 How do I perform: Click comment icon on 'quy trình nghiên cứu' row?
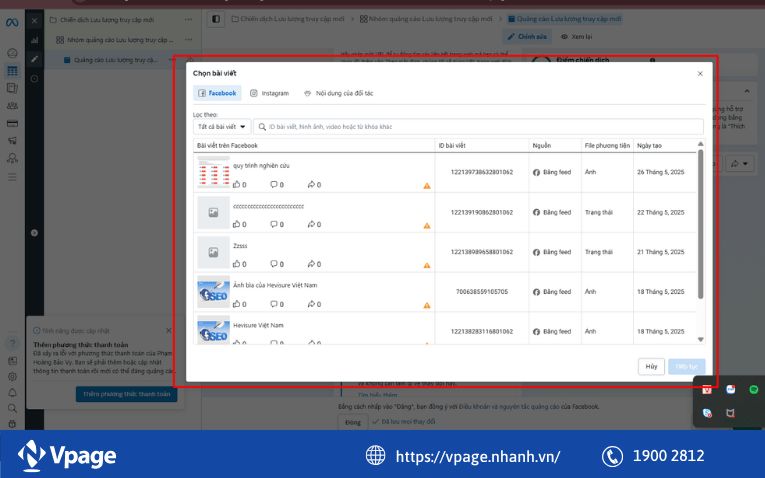tap(274, 184)
